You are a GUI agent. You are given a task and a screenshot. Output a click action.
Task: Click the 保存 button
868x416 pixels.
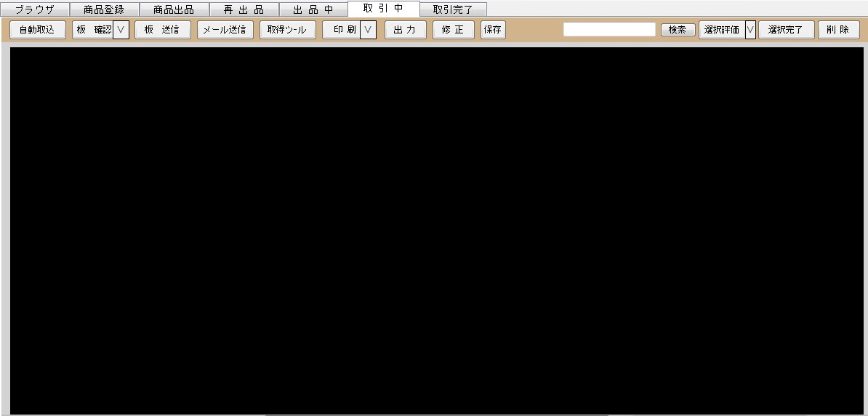coord(493,30)
